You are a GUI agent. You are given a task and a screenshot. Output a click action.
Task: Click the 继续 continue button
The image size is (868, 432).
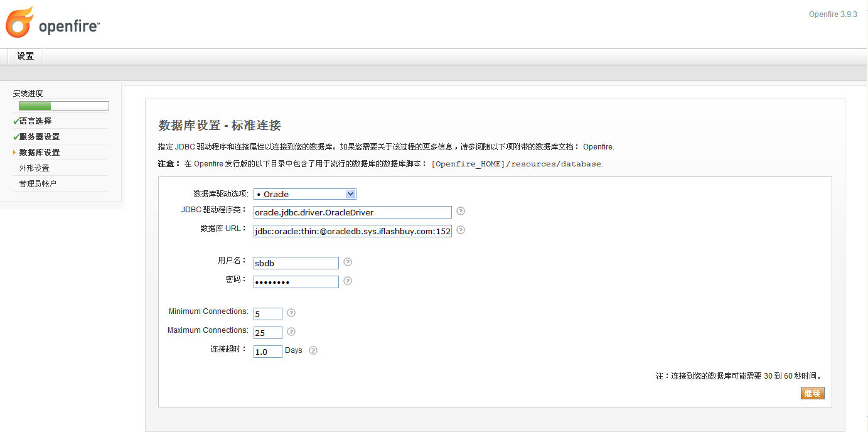tap(813, 393)
